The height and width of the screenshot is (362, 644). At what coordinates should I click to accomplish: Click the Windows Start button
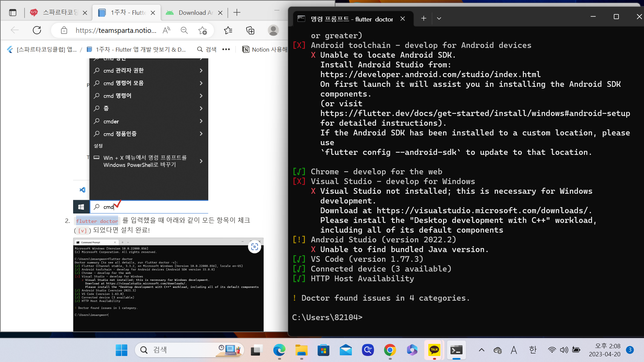pos(121,350)
